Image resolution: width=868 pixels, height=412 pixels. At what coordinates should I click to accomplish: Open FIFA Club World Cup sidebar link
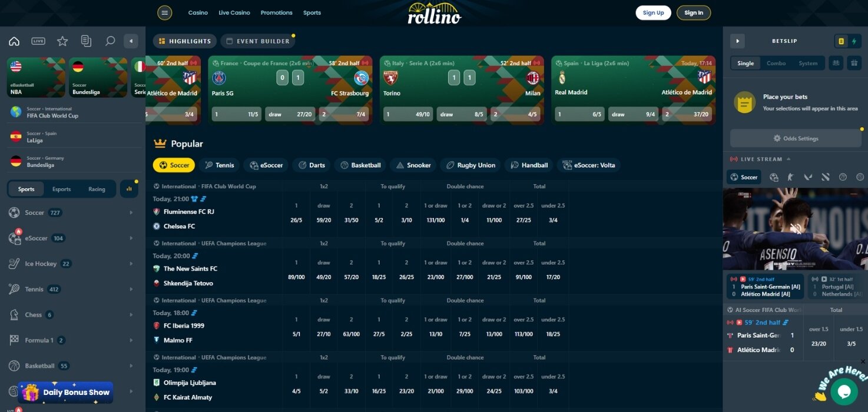pos(72,112)
